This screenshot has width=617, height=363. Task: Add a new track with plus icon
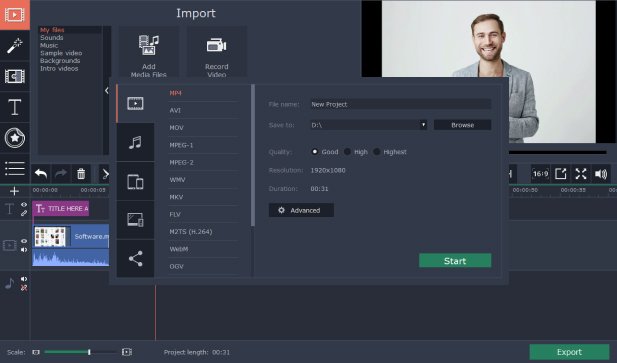[15, 191]
